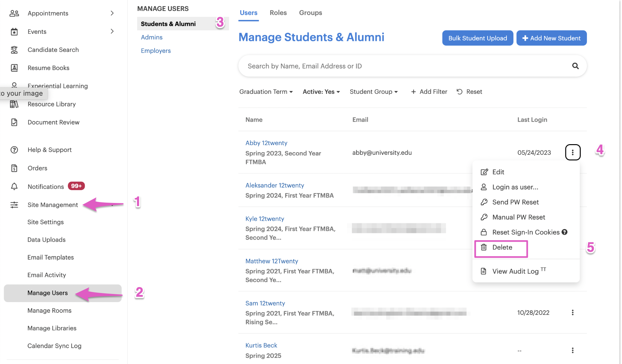Image resolution: width=622 pixels, height=364 pixels.
Task: Open Kurtis Beck's three-dot actions menu
Action: 573,350
